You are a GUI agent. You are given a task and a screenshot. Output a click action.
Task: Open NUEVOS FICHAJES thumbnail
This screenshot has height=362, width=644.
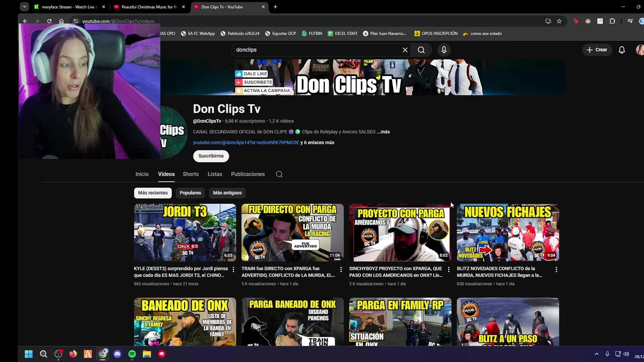508,232
